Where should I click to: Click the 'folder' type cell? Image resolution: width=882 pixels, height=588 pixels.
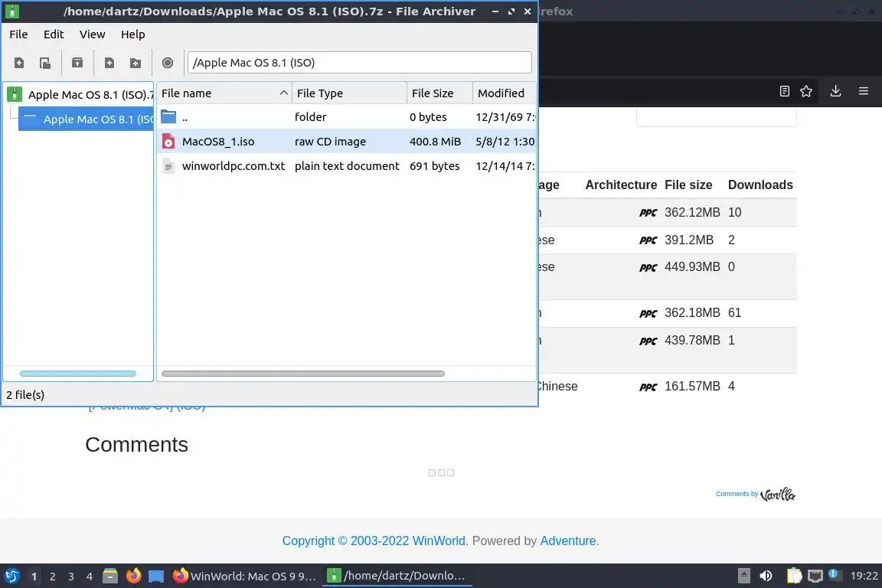click(x=311, y=117)
